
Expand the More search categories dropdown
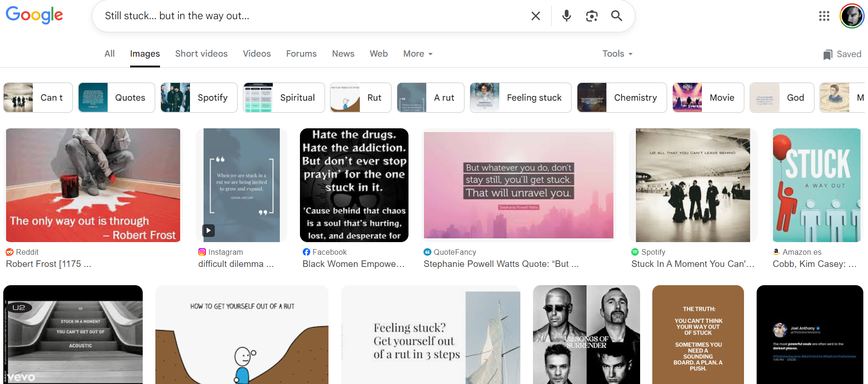click(417, 54)
